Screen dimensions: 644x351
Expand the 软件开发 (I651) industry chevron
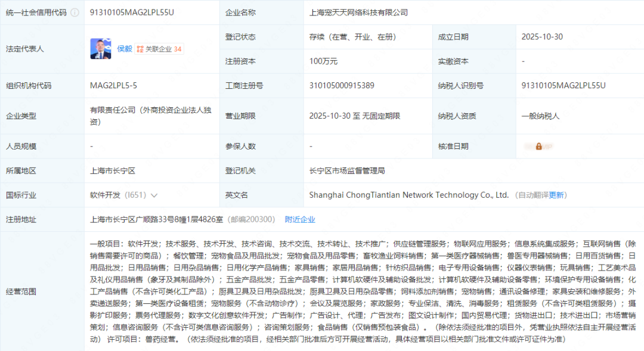[154, 195]
